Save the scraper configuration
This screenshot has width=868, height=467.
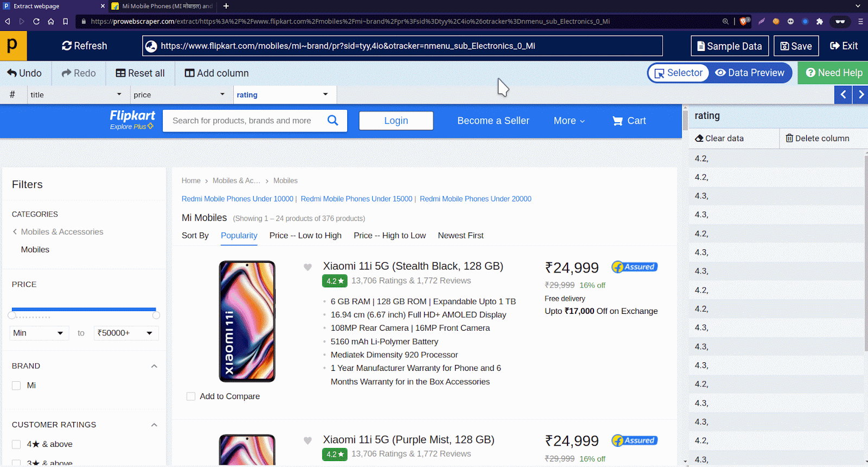click(x=796, y=46)
